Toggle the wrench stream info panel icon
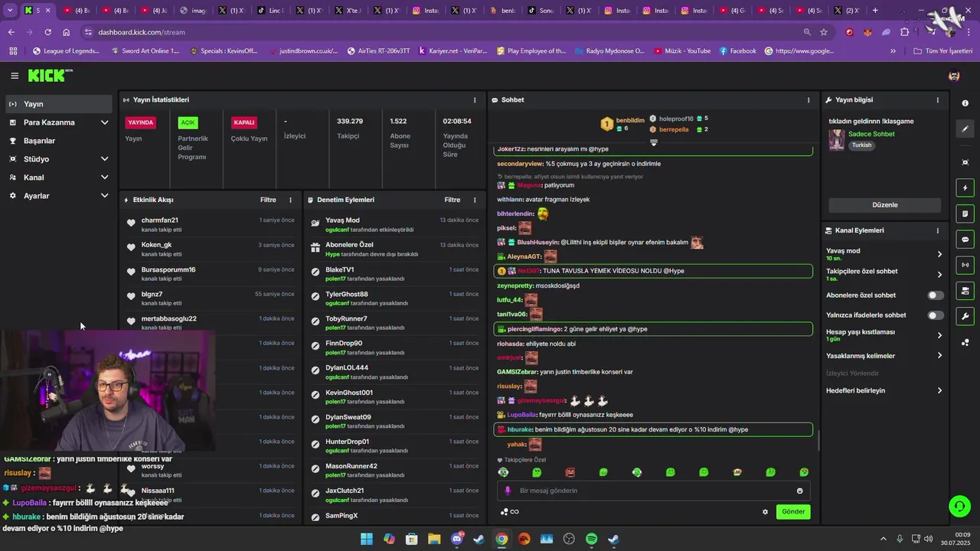The image size is (980, 551). click(965, 316)
